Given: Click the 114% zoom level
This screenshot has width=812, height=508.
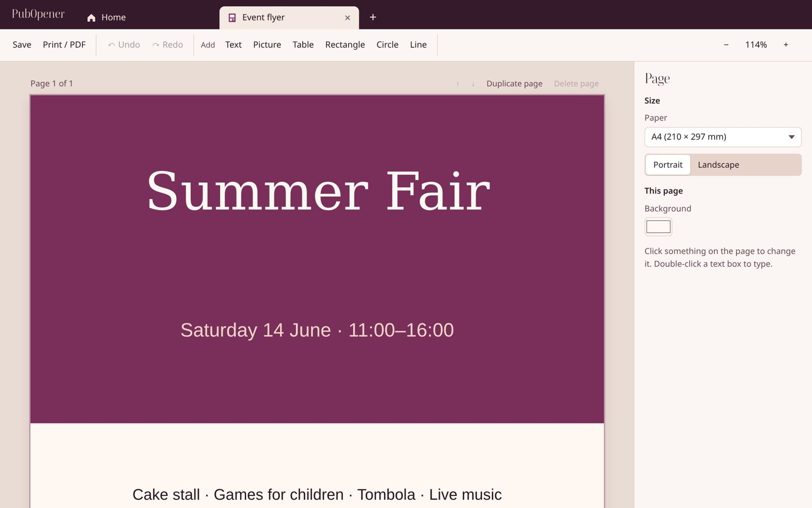Looking at the screenshot, I should pyautogui.click(x=756, y=45).
